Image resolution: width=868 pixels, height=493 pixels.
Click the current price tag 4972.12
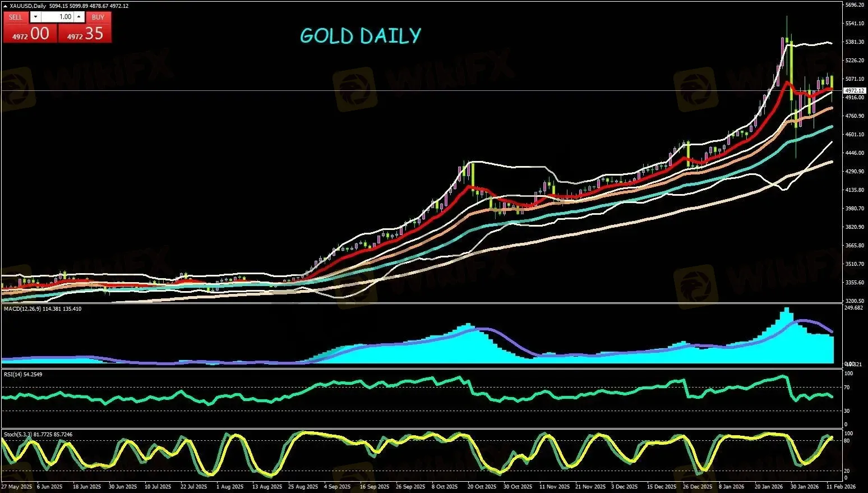point(855,90)
